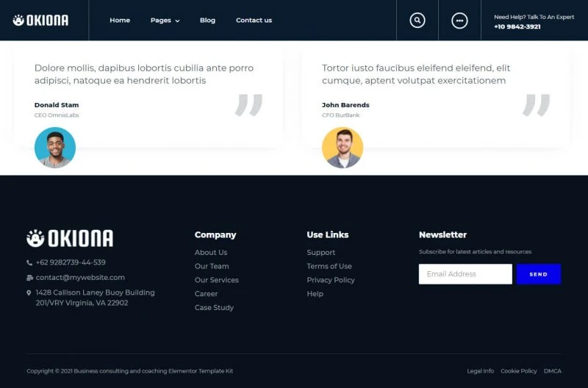The image size is (588, 388).
Task: Click the location pin icon by address
Action: point(29,292)
